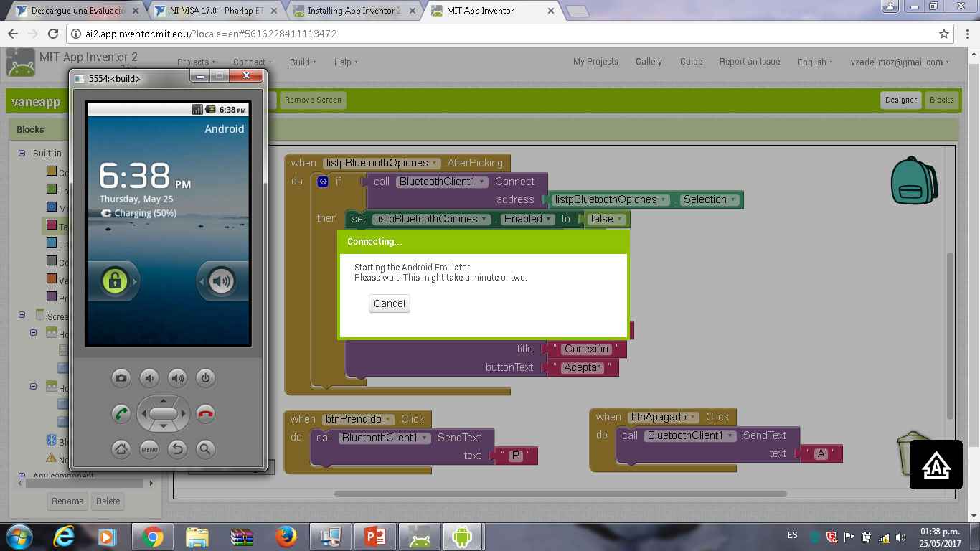Click the emulator power button
980x551 pixels.
tap(205, 378)
